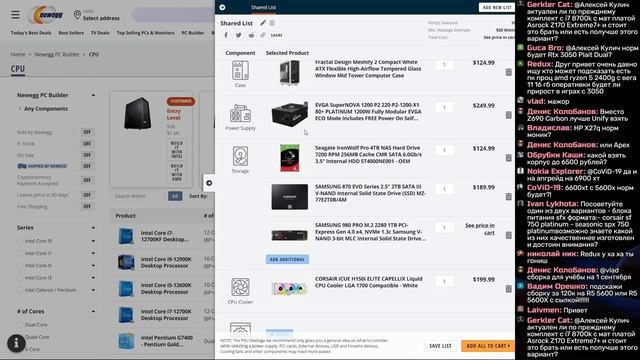Click the Newegg logo
This screenshot has height=360, width=640.
tap(45, 15)
